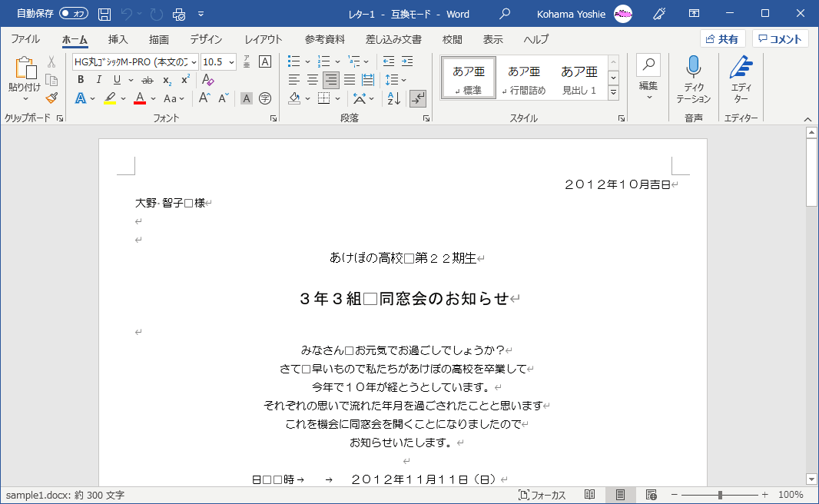Click the Justify alignment icon
Viewport: 819px width, 504px height.
click(350, 80)
